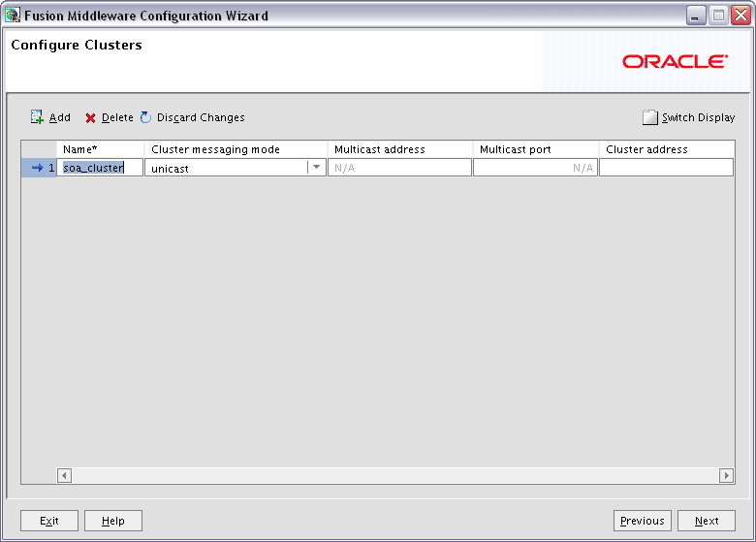Click the Cluster messaging mode column header

pos(236,149)
